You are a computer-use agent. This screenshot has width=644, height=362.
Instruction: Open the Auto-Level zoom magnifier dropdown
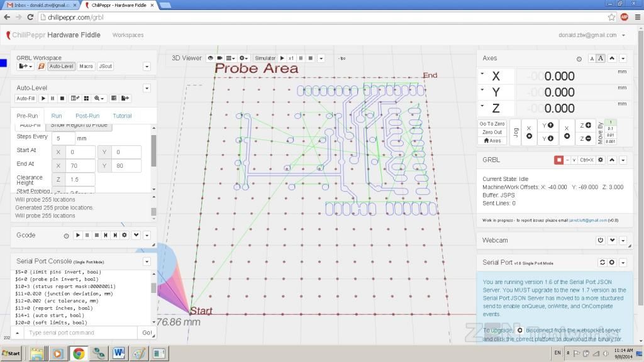tap(99, 98)
